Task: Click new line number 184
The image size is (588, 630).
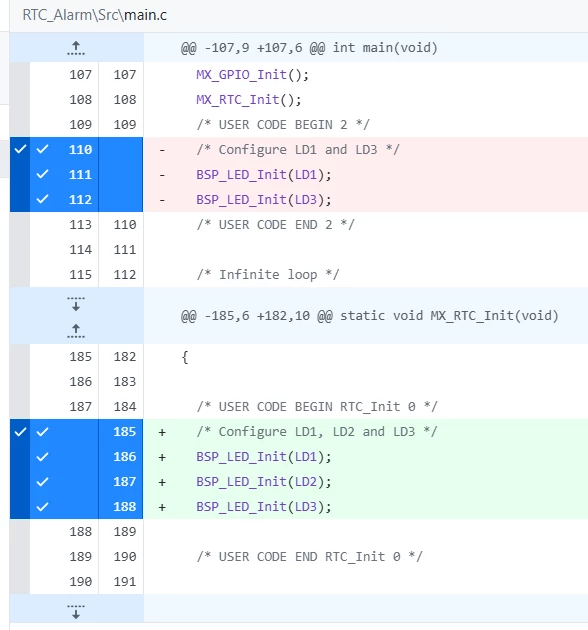Action: [125, 407]
